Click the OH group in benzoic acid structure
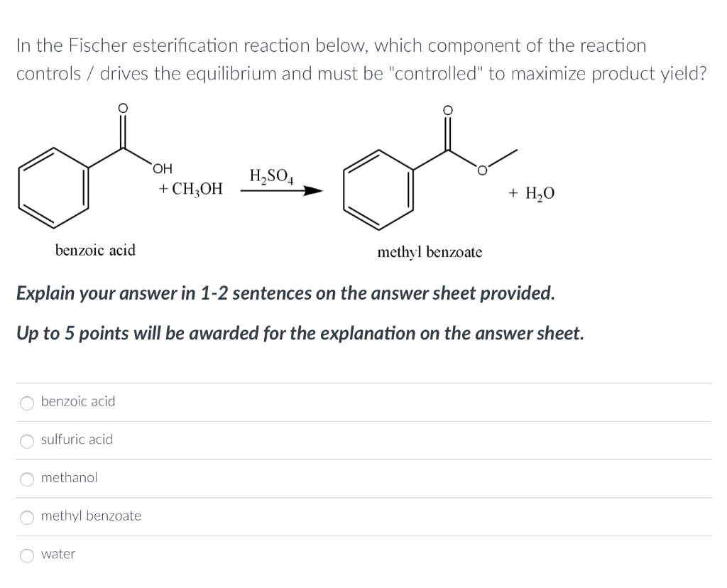The image size is (727, 588). click(161, 168)
